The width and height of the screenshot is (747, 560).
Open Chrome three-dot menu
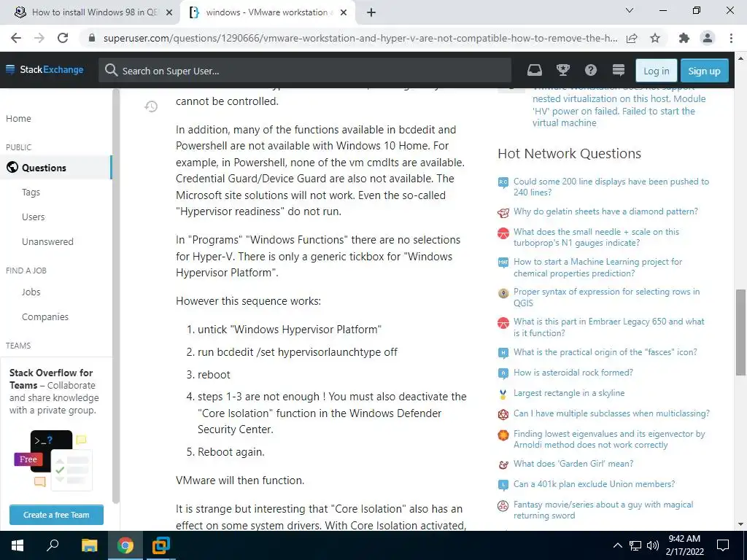tap(731, 38)
